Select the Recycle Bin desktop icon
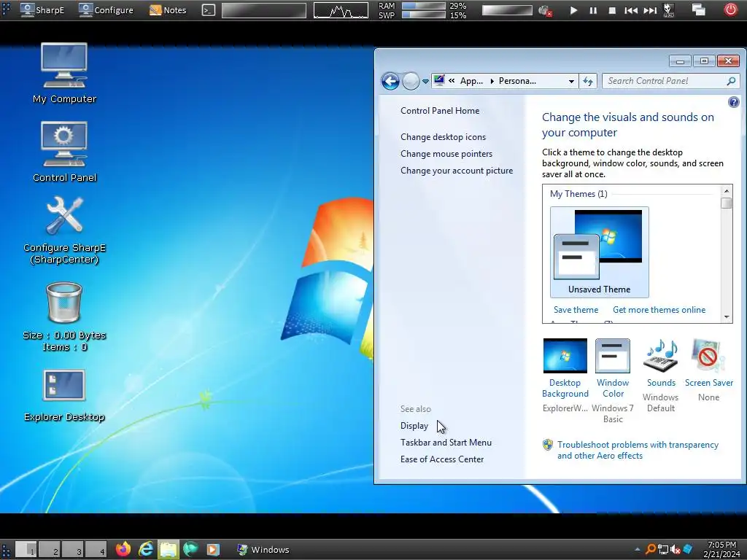Image resolution: width=747 pixels, height=560 pixels. point(64,316)
